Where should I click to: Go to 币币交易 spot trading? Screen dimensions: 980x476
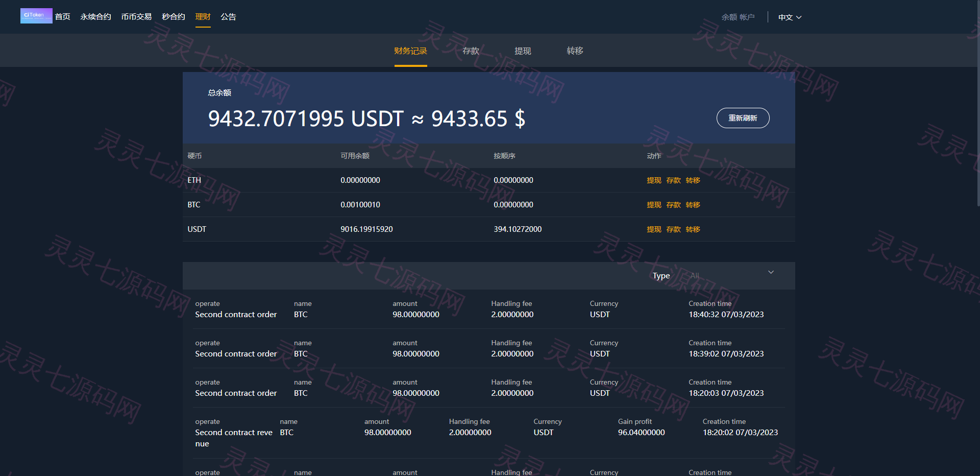pyautogui.click(x=136, y=17)
